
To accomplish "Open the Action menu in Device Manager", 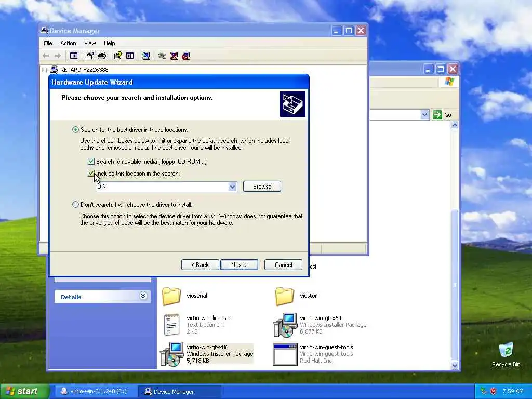I will point(68,43).
